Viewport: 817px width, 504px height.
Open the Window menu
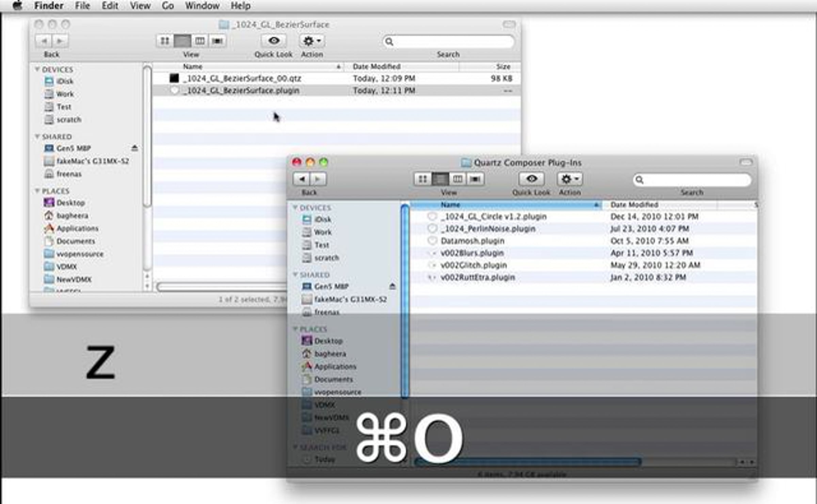(202, 6)
